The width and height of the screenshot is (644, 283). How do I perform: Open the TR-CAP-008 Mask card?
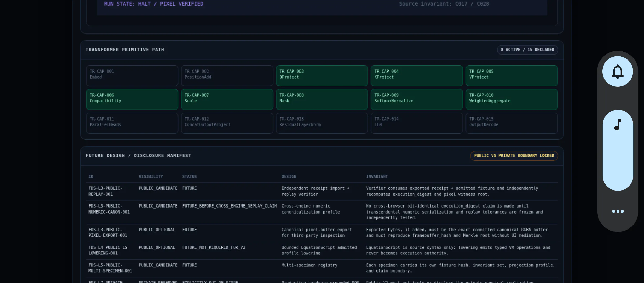coord(322,99)
